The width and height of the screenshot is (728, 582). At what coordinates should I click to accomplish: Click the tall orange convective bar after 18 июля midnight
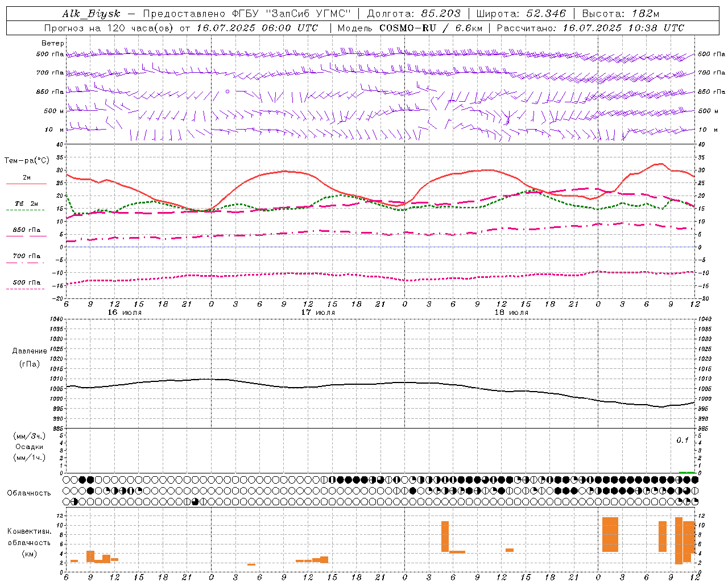[610, 535]
